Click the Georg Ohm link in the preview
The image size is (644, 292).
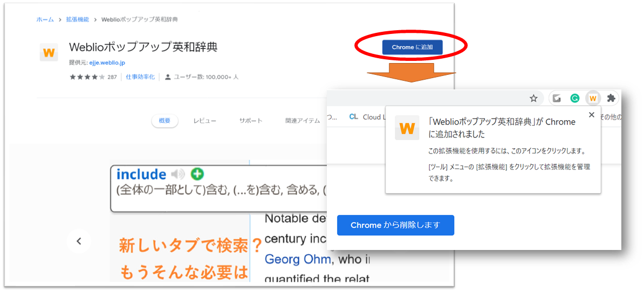coord(298,259)
